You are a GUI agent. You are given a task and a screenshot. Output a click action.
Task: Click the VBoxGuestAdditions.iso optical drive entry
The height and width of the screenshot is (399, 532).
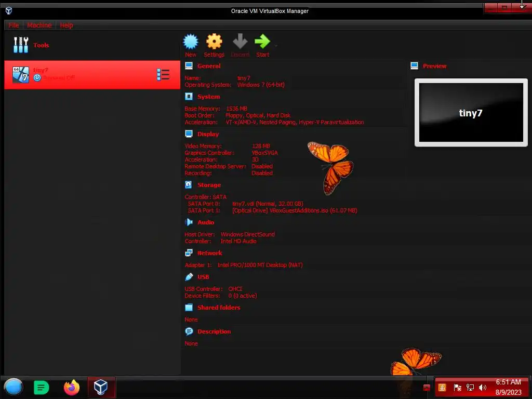coord(295,210)
